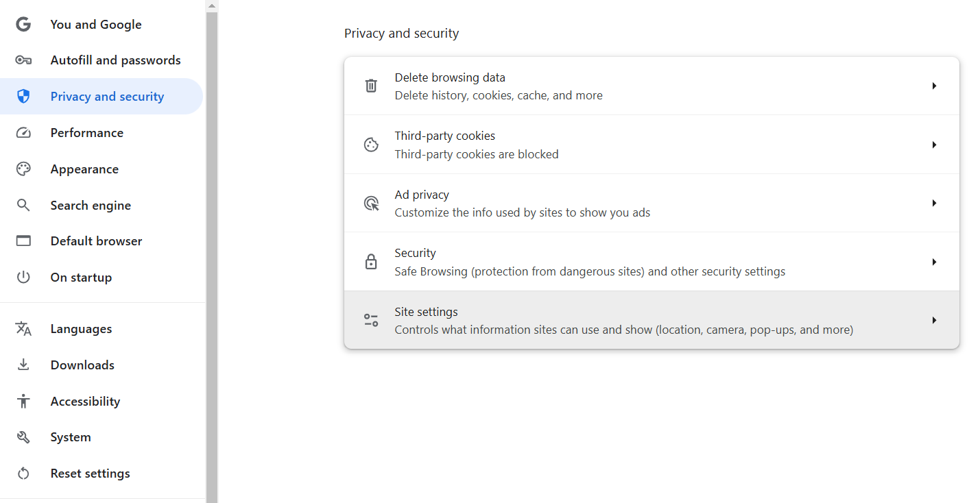Expand the Third-party cookies arrow
This screenshot has width=980, height=503.
coord(934,145)
